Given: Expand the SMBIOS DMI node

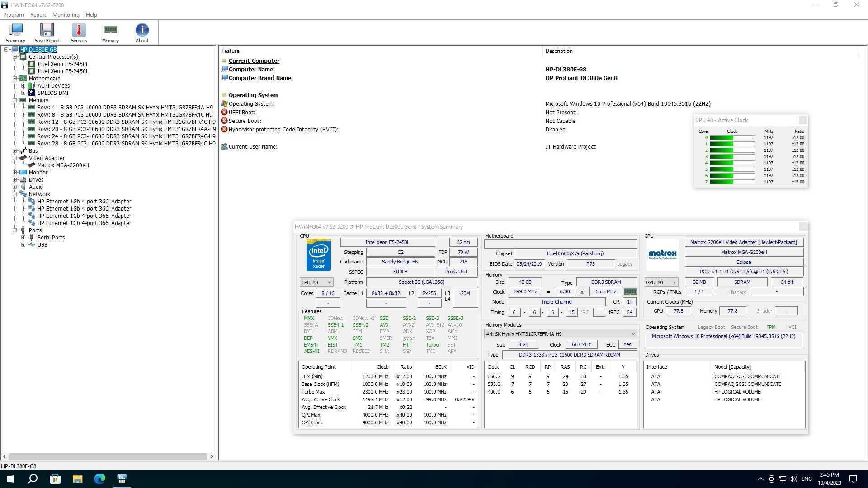Looking at the screenshot, I should click(23, 93).
